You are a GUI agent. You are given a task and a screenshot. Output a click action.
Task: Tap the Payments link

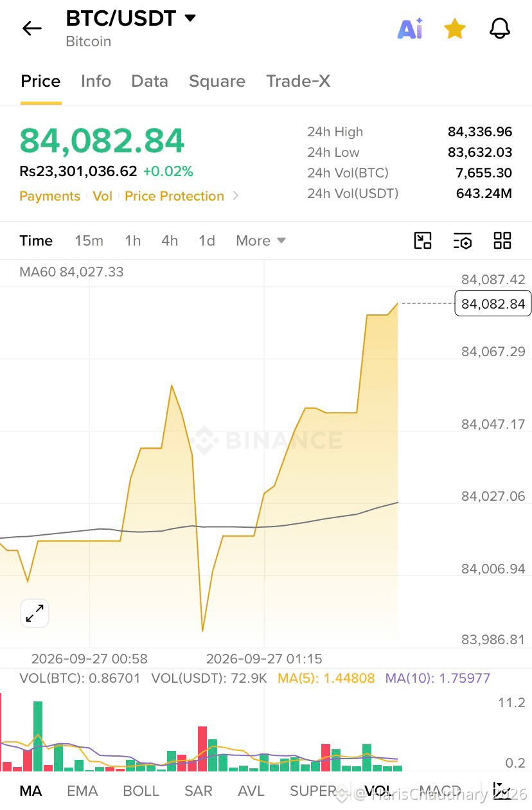(x=49, y=196)
